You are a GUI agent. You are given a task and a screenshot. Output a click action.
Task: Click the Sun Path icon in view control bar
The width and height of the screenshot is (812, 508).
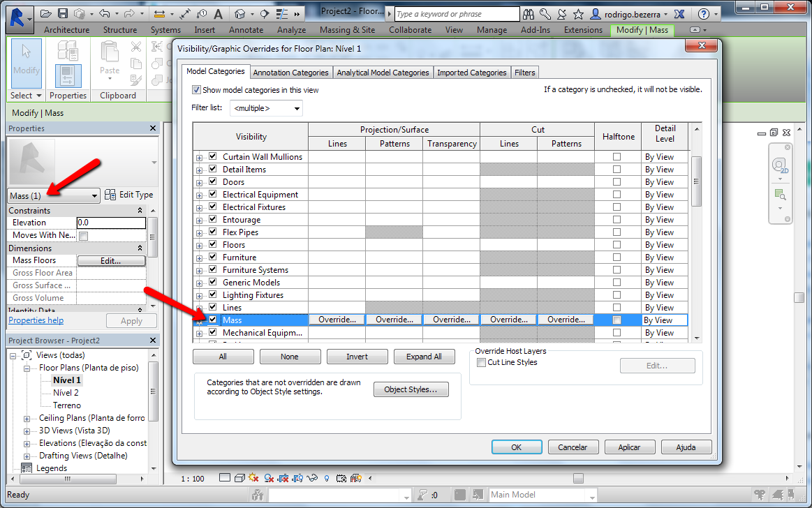point(253,478)
